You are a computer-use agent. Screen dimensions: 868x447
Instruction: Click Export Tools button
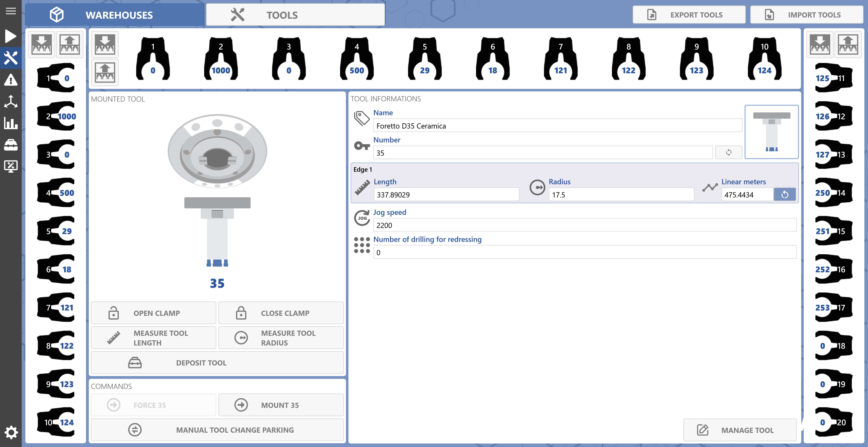[x=689, y=15]
